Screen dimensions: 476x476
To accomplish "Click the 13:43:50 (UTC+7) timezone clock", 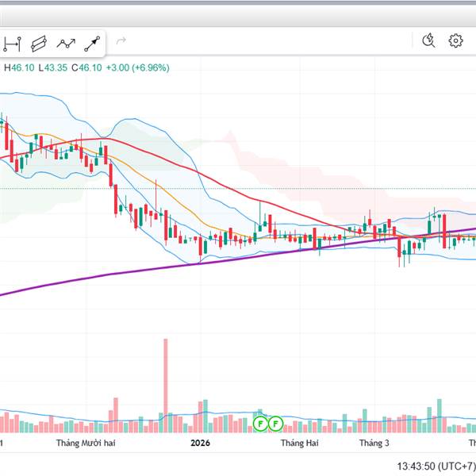I will [436, 466].
